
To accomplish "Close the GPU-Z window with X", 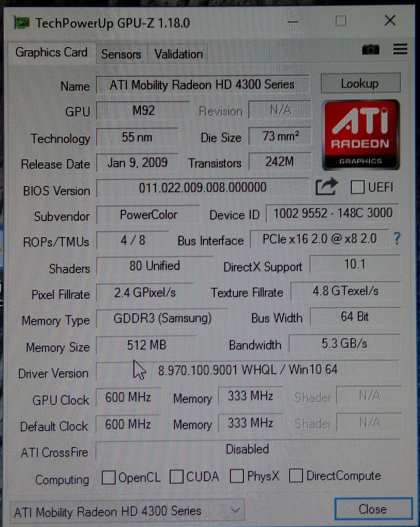I will pyautogui.click(x=390, y=20).
